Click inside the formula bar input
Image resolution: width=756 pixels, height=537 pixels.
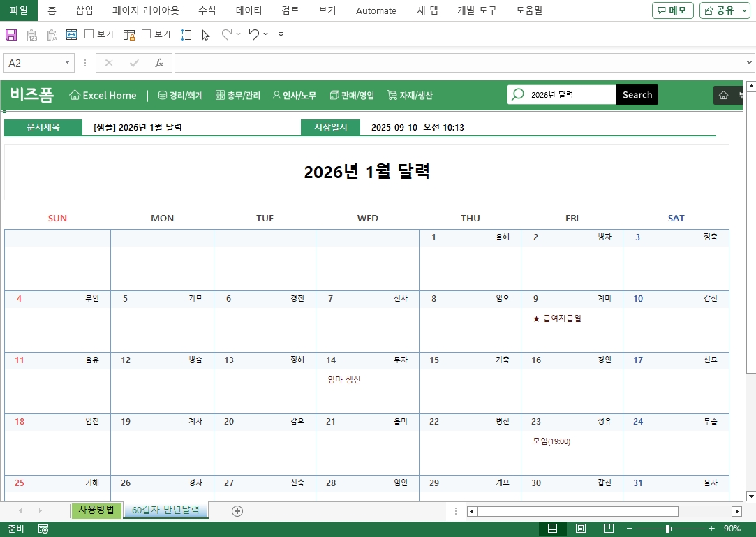[459, 63]
